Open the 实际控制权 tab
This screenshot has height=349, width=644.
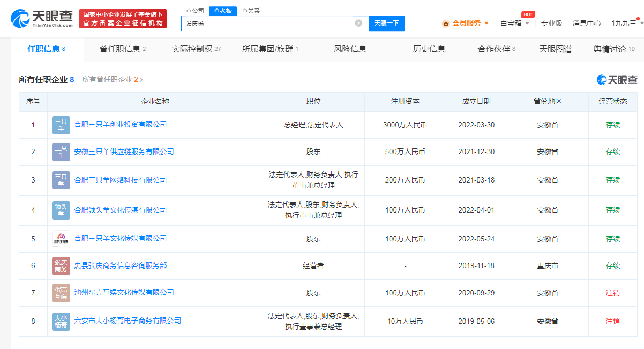(x=196, y=49)
